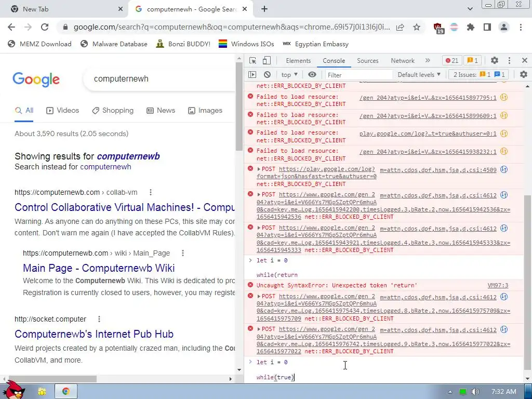The width and height of the screenshot is (532, 399).
Task: Open 'Control Collaborative Virtual Machines!' result
Action: tap(125, 207)
